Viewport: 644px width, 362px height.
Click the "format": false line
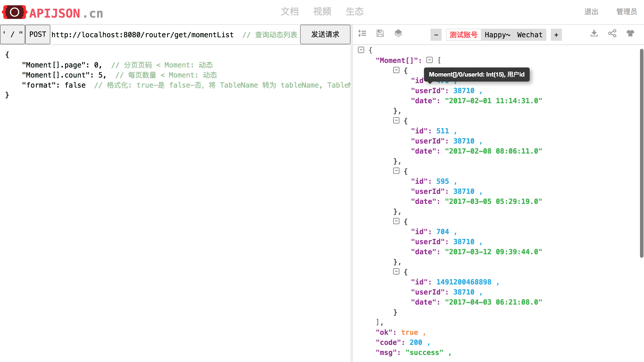[x=54, y=85]
